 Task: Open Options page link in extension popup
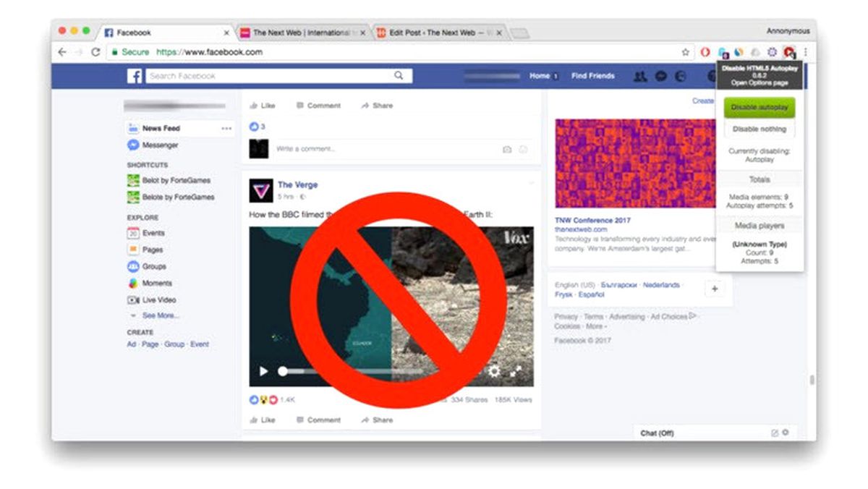tap(759, 82)
